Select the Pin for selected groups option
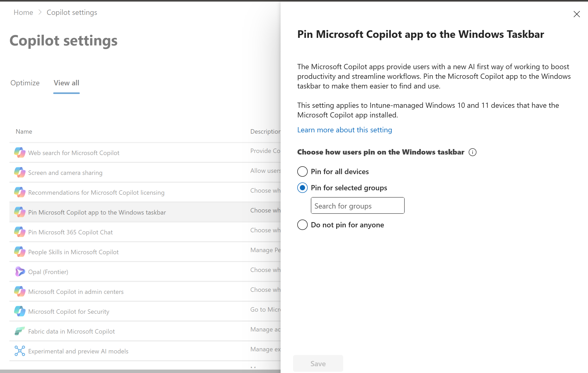588x373 pixels. (x=302, y=188)
